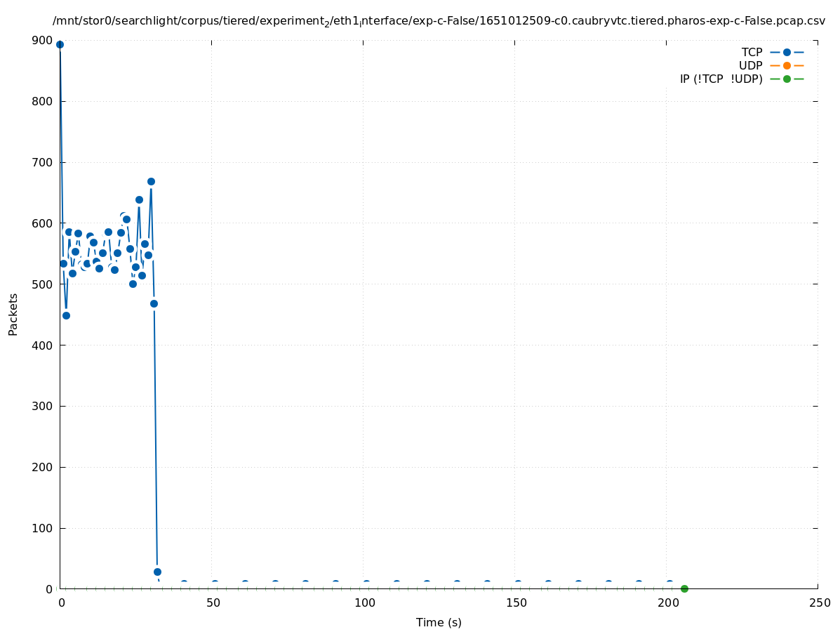Select the UDP legend label text
Screen dimensions: 840x632
coord(750,65)
